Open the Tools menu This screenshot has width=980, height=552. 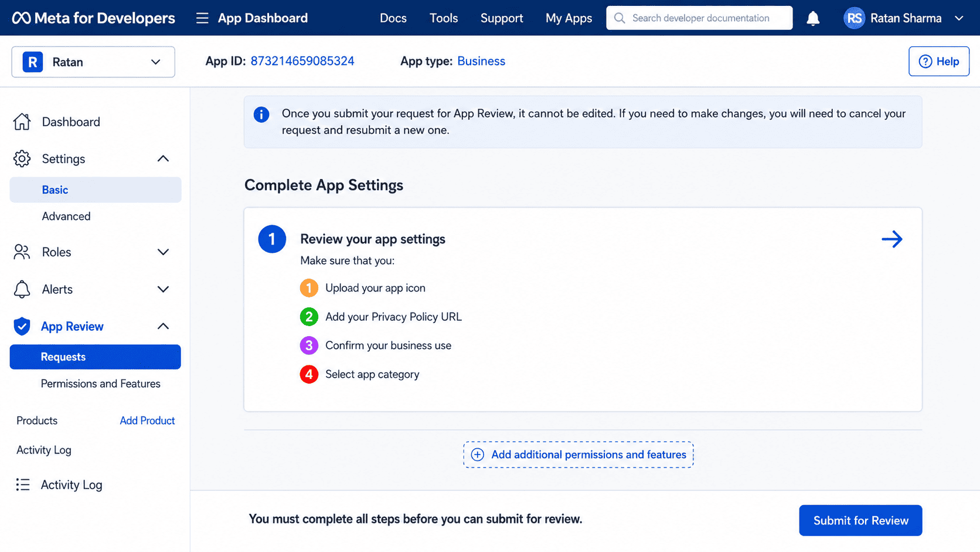pos(444,18)
